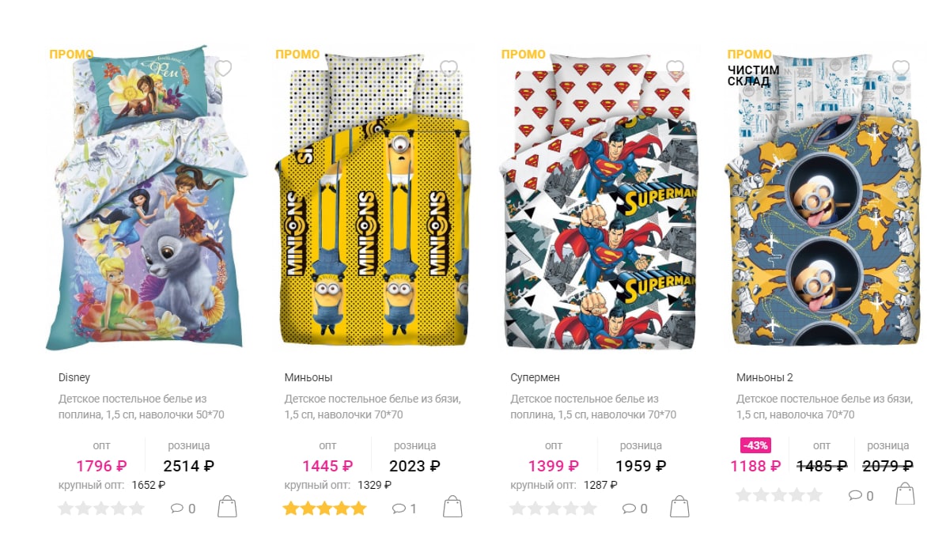View the one comment on Миньоны

point(405,509)
